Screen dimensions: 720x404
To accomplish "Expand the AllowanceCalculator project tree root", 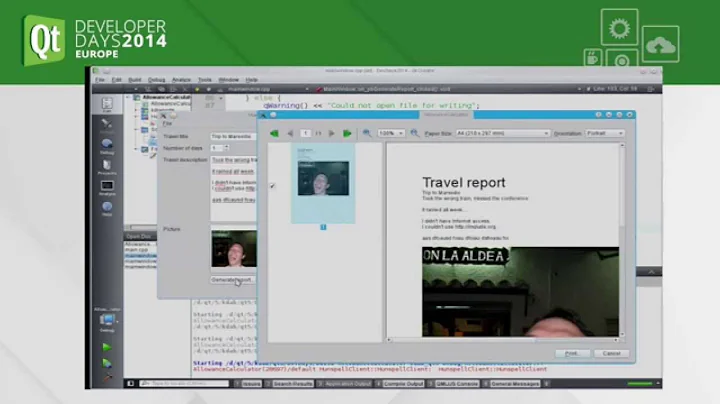I will coord(129,98).
